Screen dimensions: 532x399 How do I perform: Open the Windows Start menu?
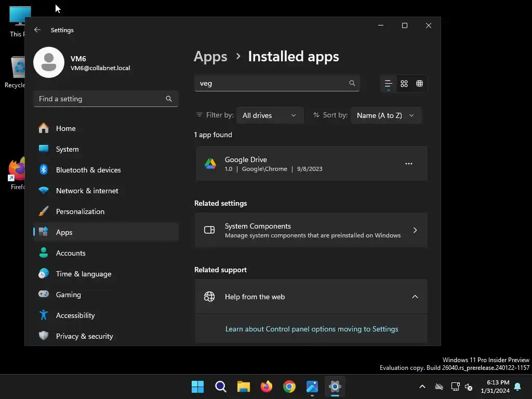point(197,387)
